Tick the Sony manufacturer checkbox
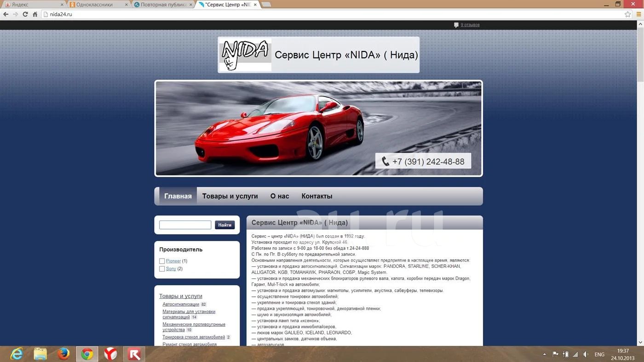This screenshot has height=362, width=644. tap(162, 269)
